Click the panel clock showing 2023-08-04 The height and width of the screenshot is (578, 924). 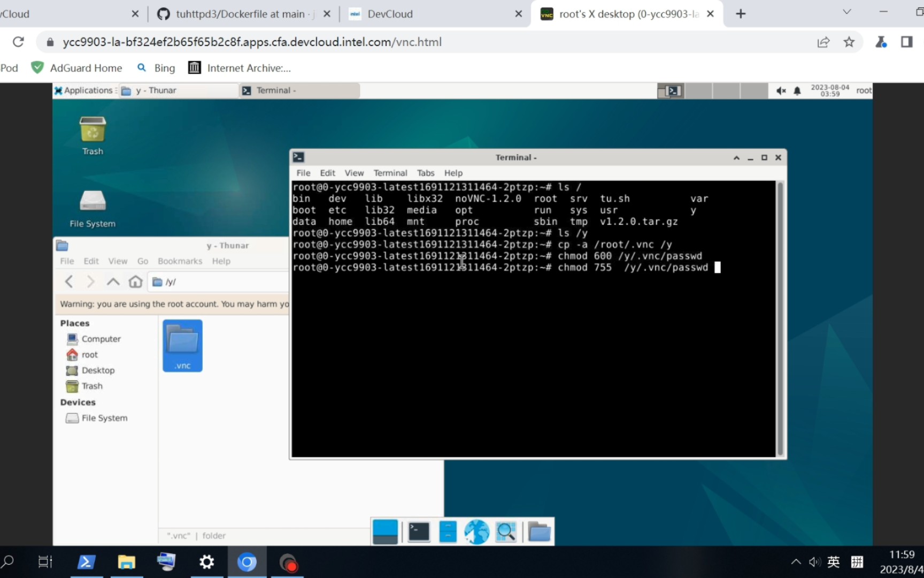830,90
